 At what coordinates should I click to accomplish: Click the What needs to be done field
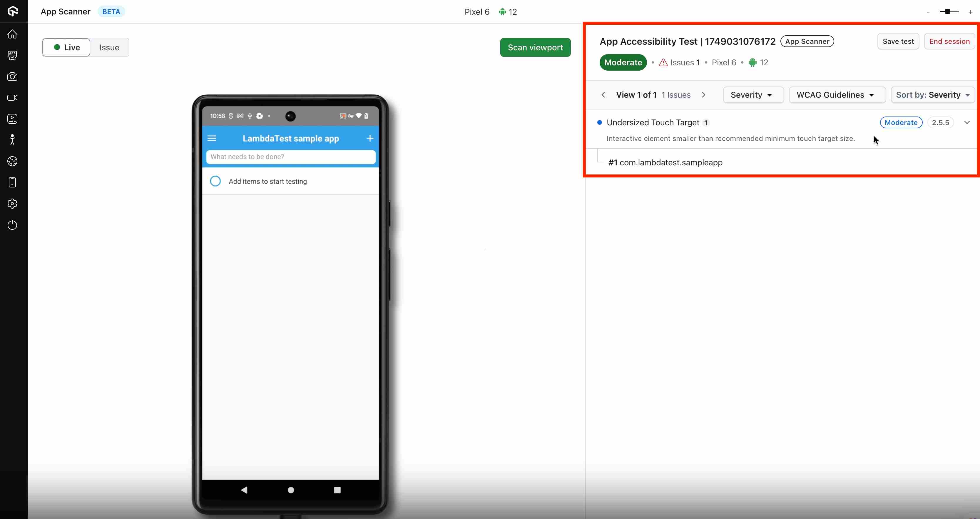click(x=291, y=157)
